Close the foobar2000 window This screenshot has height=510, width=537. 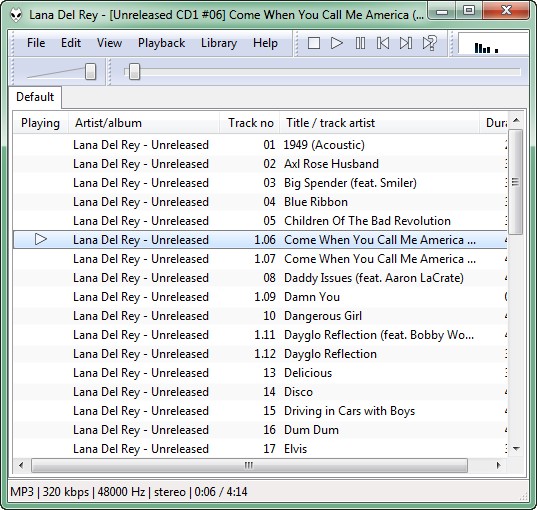tap(506, 11)
